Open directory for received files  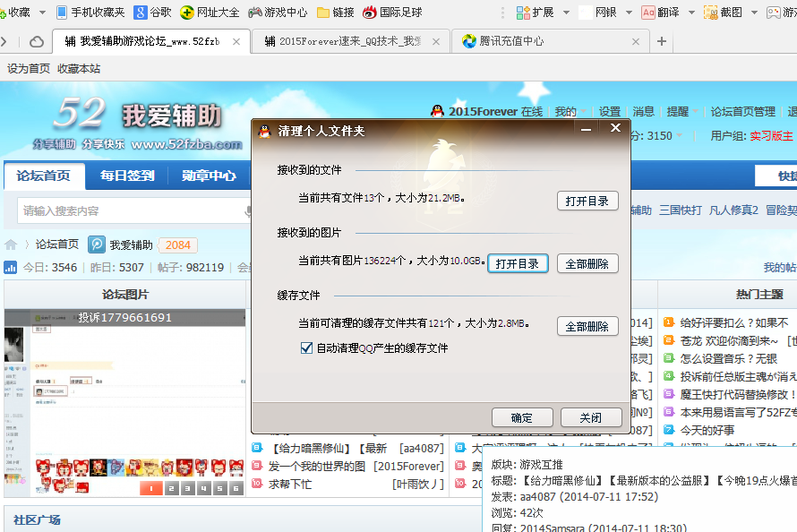click(587, 202)
